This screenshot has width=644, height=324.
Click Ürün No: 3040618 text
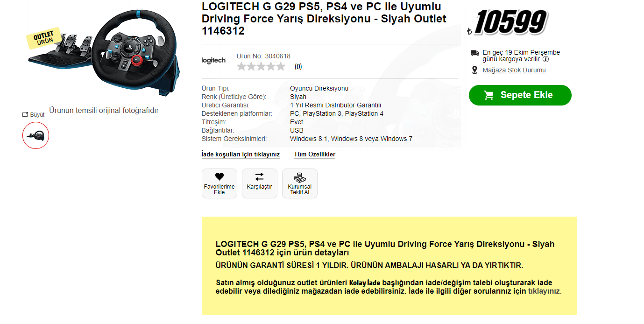263,56
